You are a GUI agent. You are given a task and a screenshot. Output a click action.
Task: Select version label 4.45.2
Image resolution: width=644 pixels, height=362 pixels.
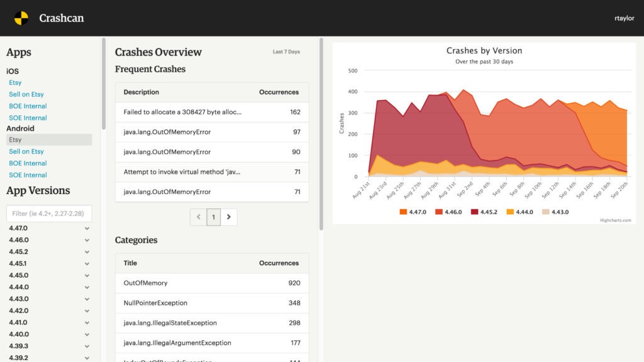pyautogui.click(x=18, y=252)
